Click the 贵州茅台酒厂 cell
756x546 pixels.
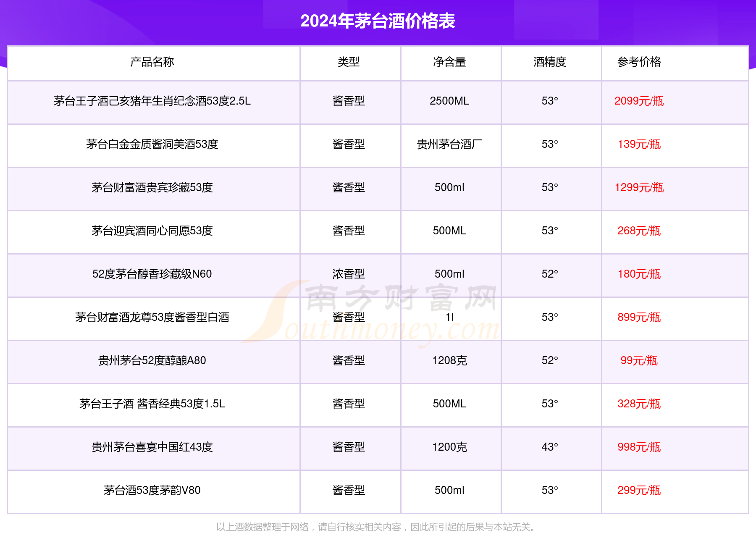[449, 144]
